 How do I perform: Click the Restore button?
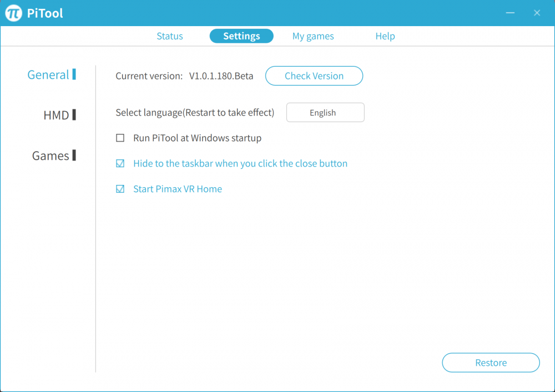(x=491, y=362)
